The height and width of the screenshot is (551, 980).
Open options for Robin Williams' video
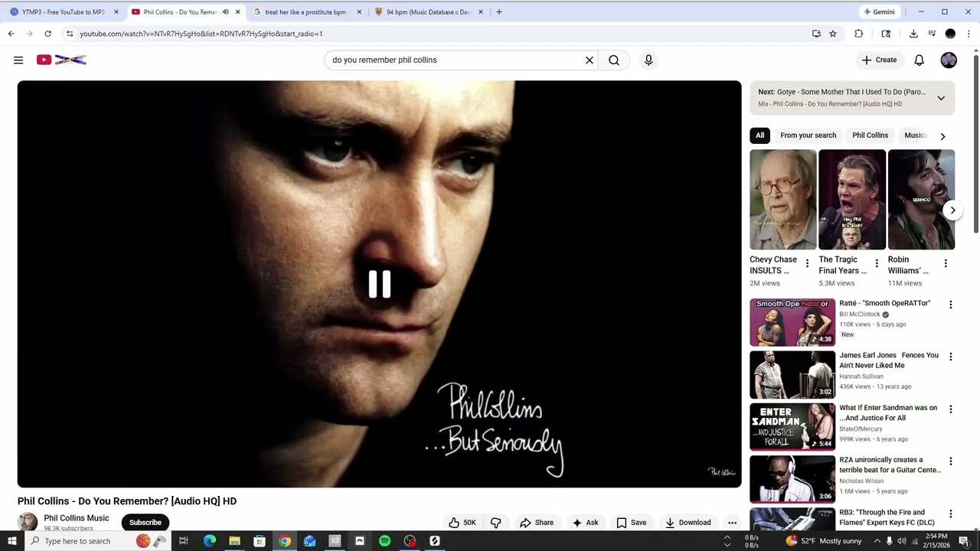pyautogui.click(x=946, y=263)
